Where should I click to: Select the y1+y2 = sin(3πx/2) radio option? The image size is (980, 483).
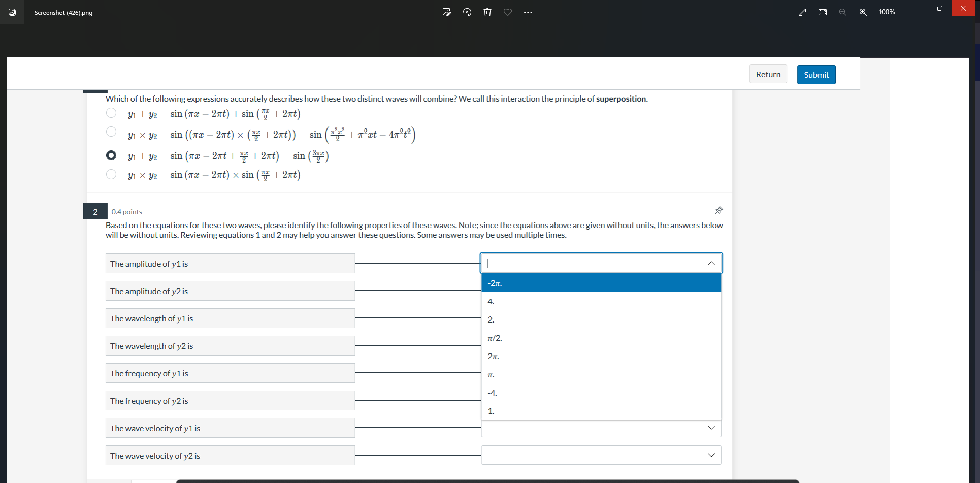(111, 155)
